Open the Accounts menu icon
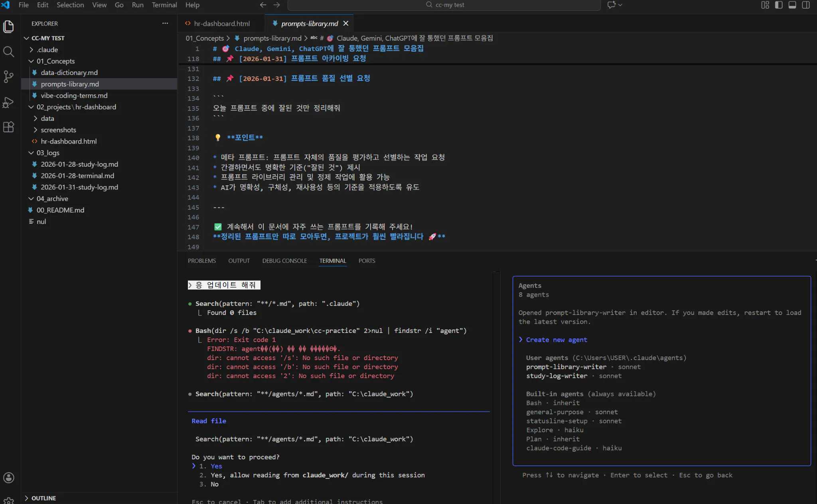 coord(8,477)
